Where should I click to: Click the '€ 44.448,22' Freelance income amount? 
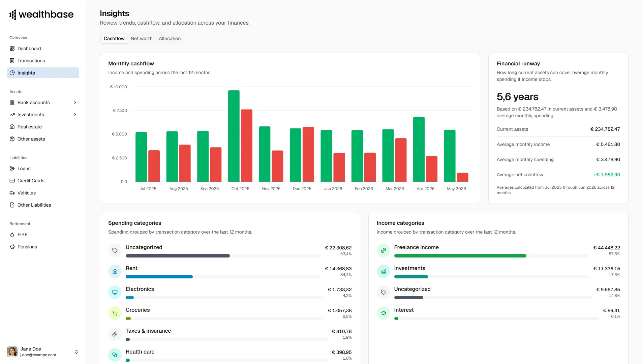coord(607,248)
